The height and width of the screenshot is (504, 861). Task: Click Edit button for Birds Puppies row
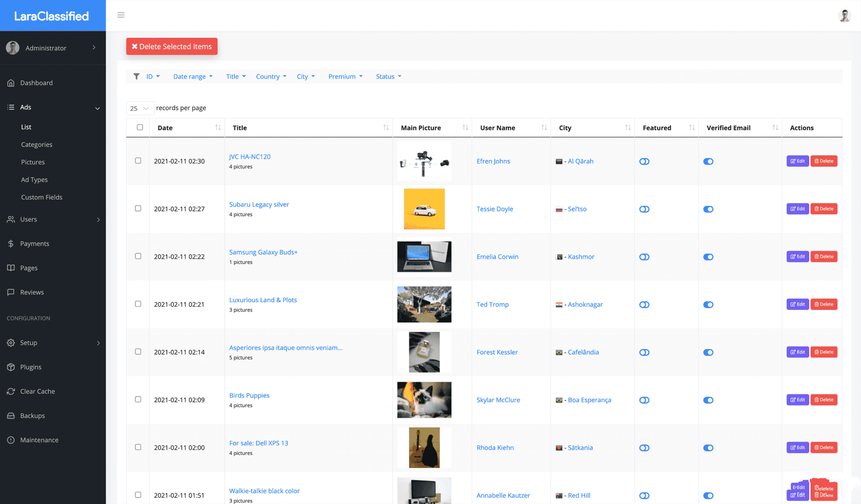(797, 400)
